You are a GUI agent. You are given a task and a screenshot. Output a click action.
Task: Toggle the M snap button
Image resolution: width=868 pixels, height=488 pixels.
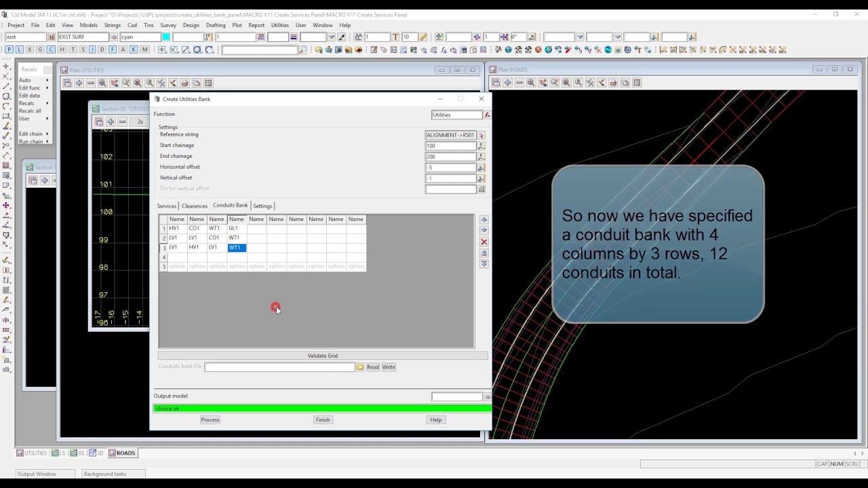tap(144, 49)
